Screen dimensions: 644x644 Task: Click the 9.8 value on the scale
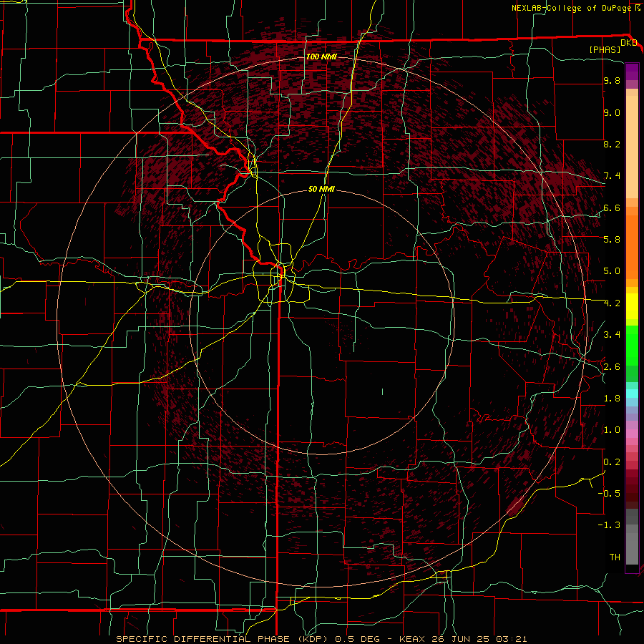(x=612, y=81)
